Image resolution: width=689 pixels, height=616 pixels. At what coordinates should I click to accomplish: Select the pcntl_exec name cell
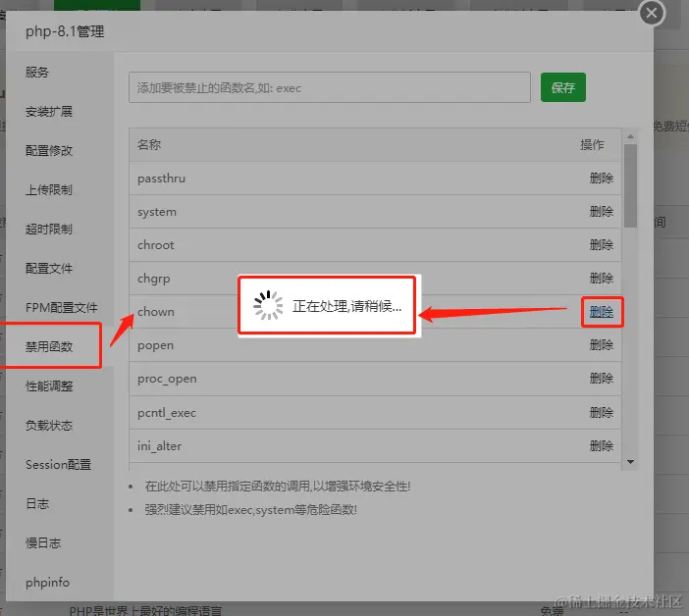point(167,413)
